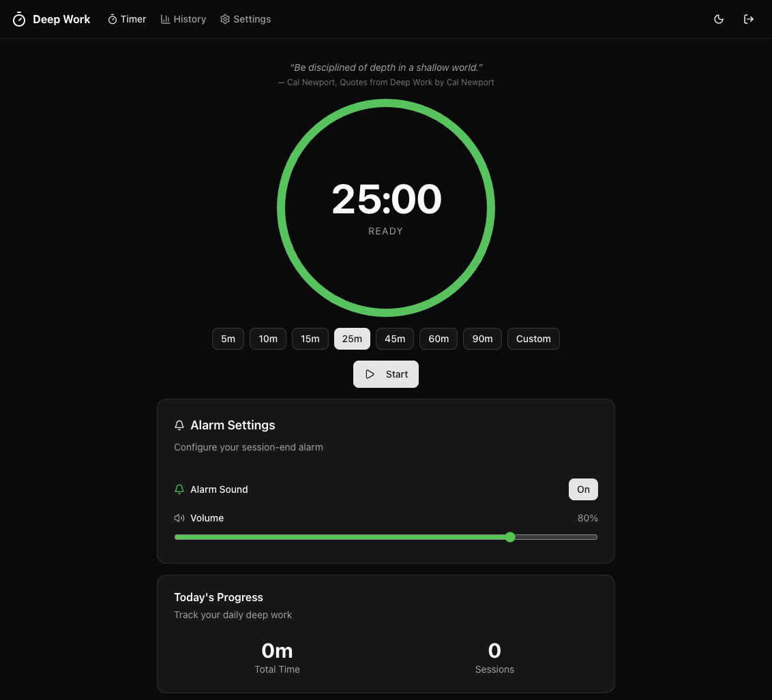The width and height of the screenshot is (772, 700).
Task: Select the 25m duration preset
Action: (x=352, y=339)
